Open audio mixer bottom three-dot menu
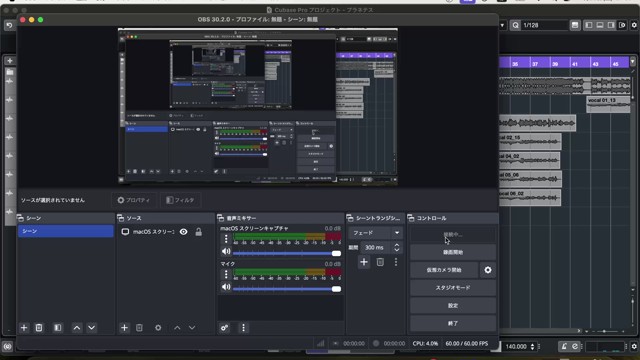The width and height of the screenshot is (640, 360). (243, 328)
